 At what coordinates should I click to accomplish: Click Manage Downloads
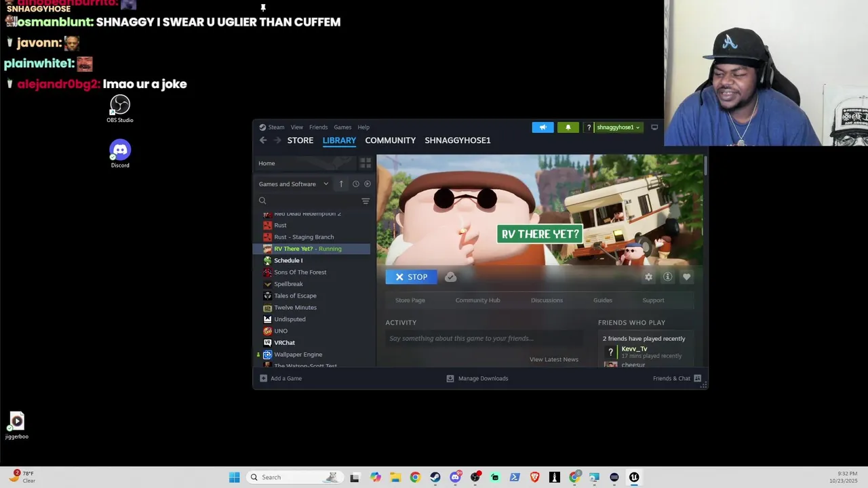[x=477, y=378]
